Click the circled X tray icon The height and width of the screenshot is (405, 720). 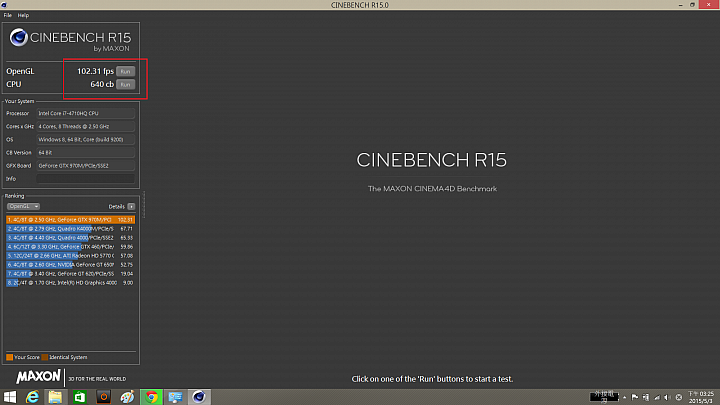point(679,398)
